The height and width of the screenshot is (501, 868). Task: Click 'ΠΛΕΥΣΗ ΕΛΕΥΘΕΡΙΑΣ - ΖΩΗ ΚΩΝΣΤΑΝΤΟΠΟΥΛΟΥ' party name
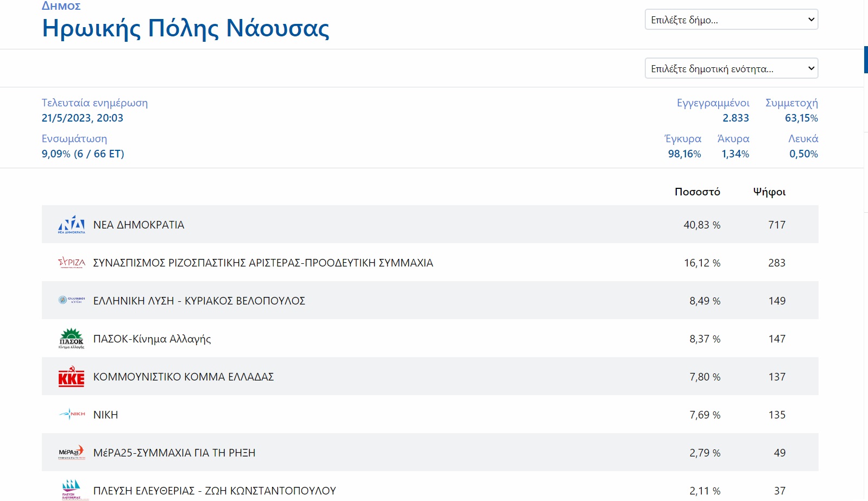(x=215, y=491)
